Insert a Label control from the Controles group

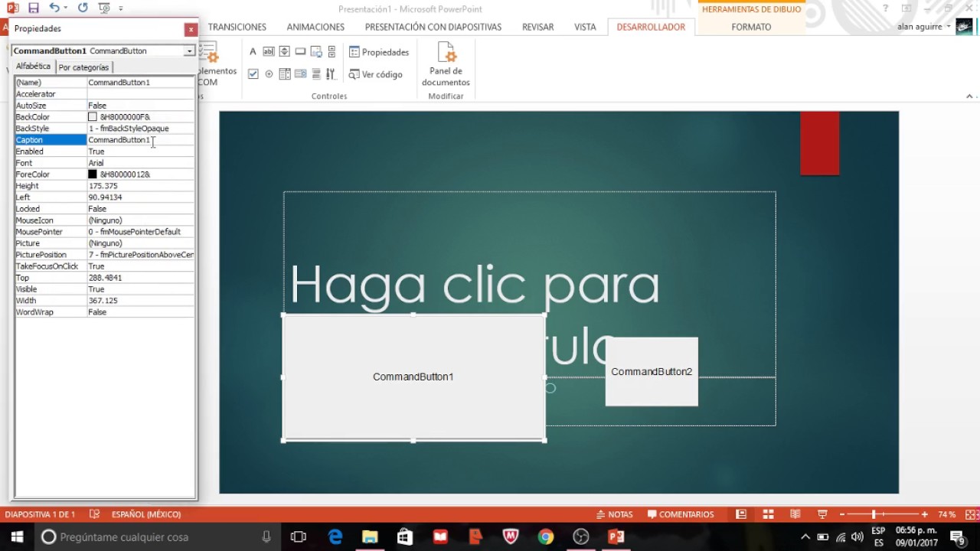click(x=253, y=51)
